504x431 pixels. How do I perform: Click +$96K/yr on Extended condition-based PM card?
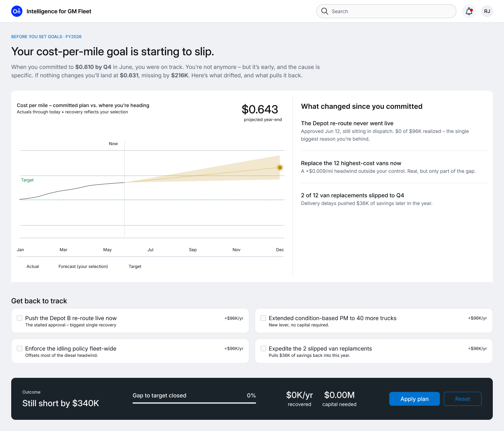[477, 318]
